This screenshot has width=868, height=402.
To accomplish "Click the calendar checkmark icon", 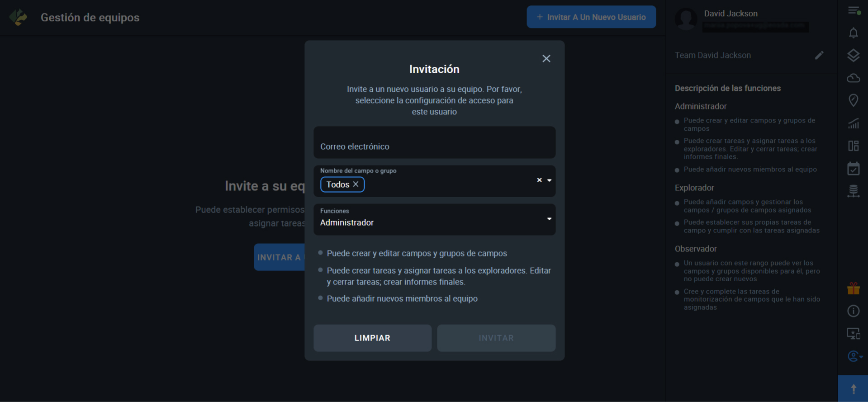I will click(x=853, y=169).
